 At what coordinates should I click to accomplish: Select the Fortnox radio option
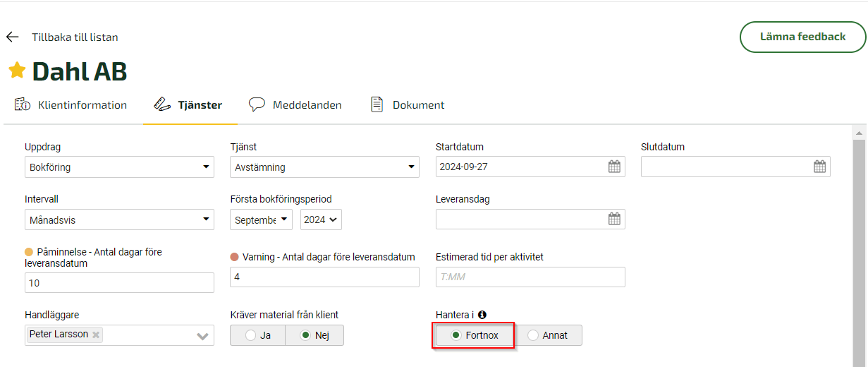point(474,335)
